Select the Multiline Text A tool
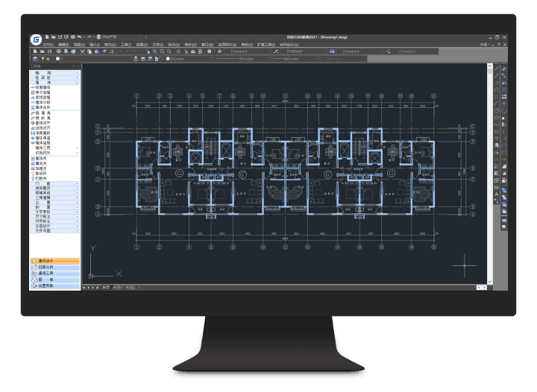 pyautogui.click(x=496, y=194)
